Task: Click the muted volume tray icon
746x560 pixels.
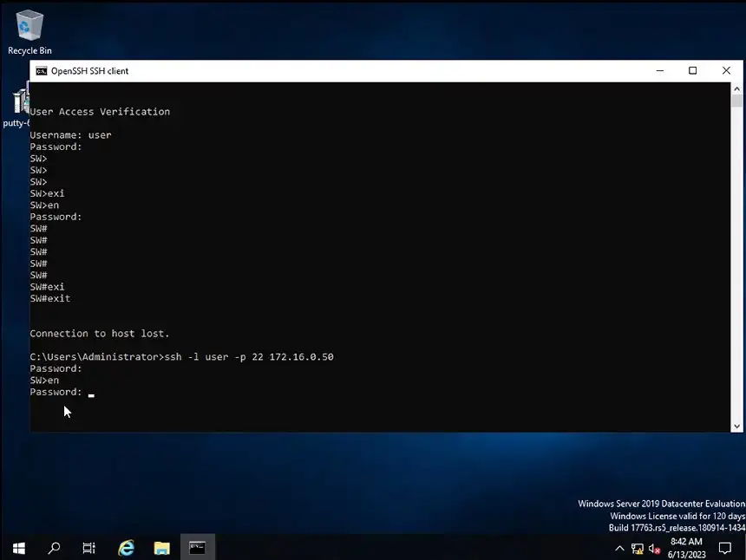Action: point(653,548)
